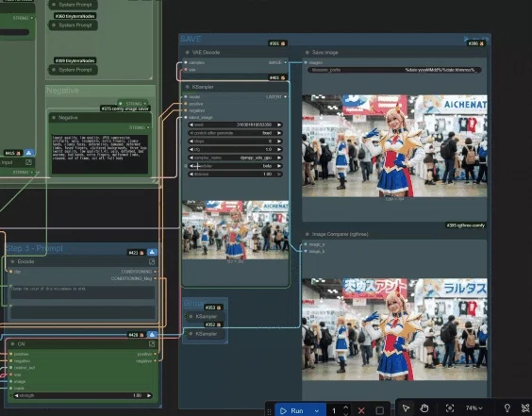Image resolution: width=532 pixels, height=416 pixels.
Task: Cancel current run with red X icon
Action: pyautogui.click(x=361, y=411)
